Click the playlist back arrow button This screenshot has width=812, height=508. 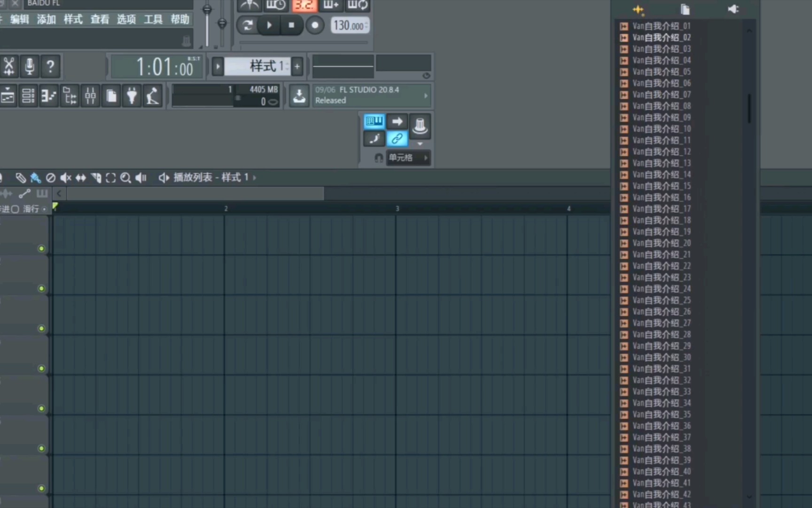[59, 193]
